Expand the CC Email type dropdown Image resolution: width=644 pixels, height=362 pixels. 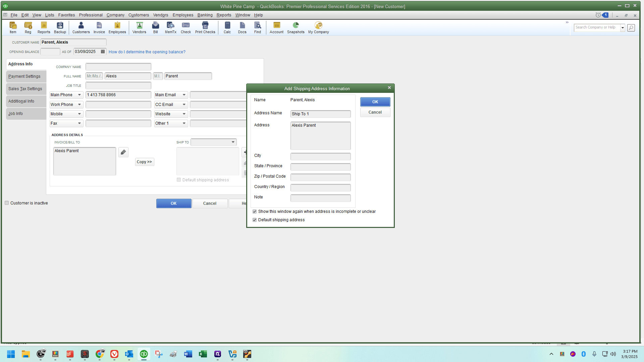184,105
